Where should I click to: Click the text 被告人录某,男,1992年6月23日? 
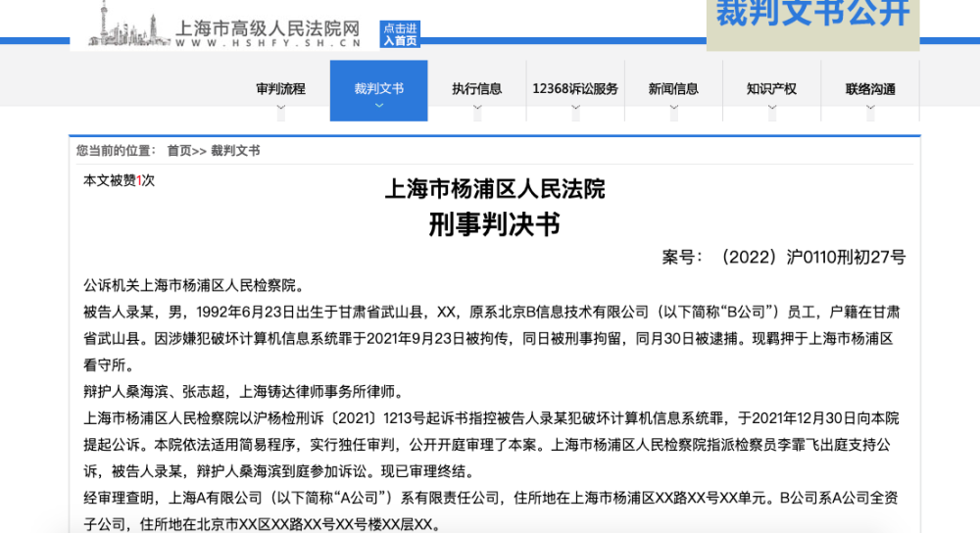click(x=189, y=312)
